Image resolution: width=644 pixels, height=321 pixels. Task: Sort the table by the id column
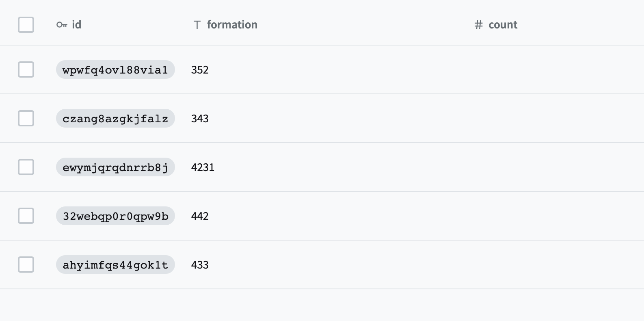coord(76,24)
